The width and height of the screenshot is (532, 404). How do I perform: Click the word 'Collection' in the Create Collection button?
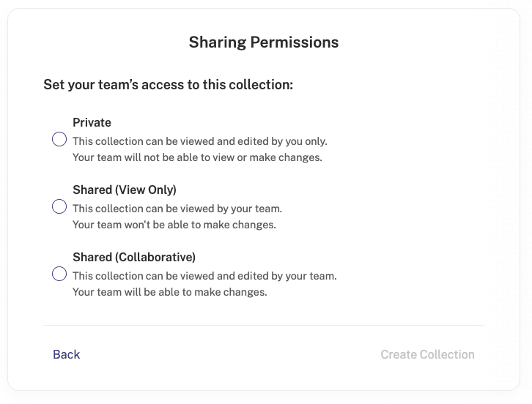[x=447, y=354]
